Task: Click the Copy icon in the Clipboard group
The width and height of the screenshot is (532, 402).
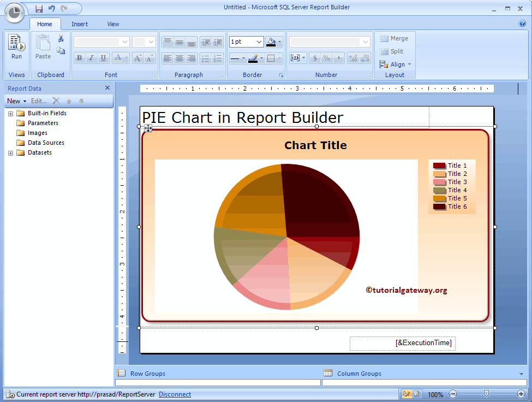Action: pos(61,50)
